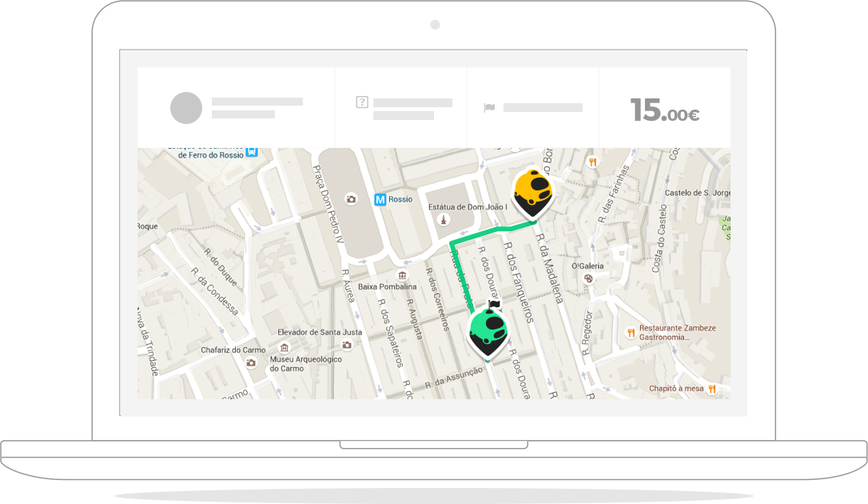
Task: Click the camera icon on Praça Dom Pedro IV
Action: click(350, 199)
